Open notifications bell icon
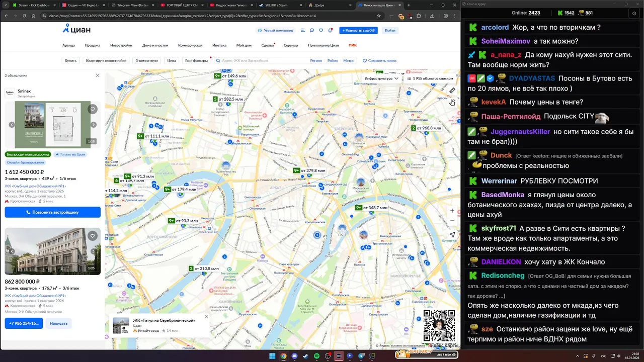This screenshot has width=644, height=362. tap(330, 30)
